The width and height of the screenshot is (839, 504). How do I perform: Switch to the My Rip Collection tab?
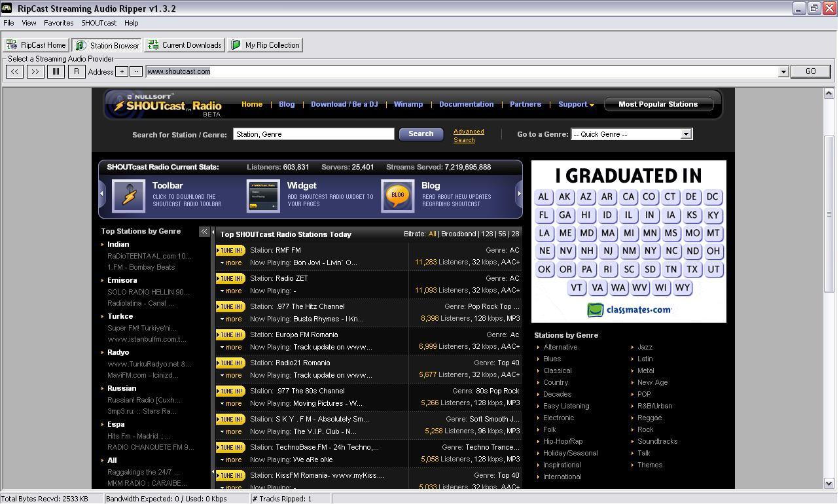pos(265,45)
